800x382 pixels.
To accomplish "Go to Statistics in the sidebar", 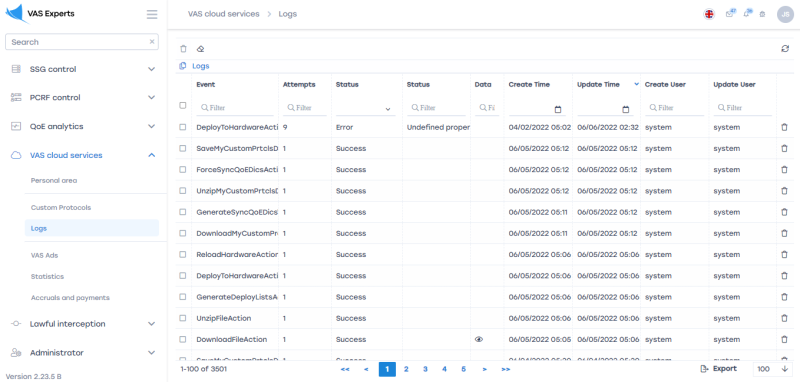I will pyautogui.click(x=47, y=276).
